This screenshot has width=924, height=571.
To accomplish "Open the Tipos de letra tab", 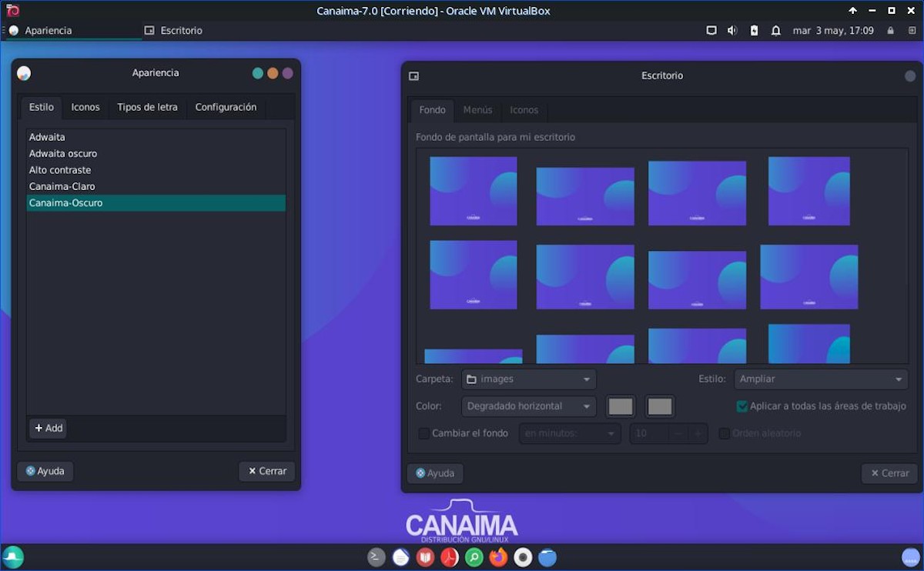I will tap(147, 108).
